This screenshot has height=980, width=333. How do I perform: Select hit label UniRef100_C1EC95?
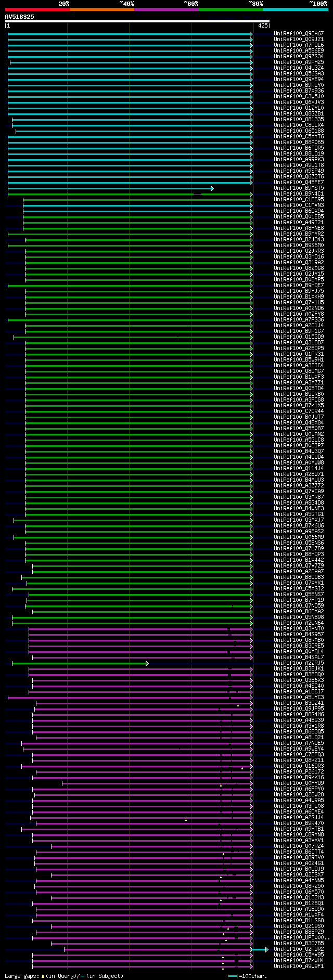point(299,200)
